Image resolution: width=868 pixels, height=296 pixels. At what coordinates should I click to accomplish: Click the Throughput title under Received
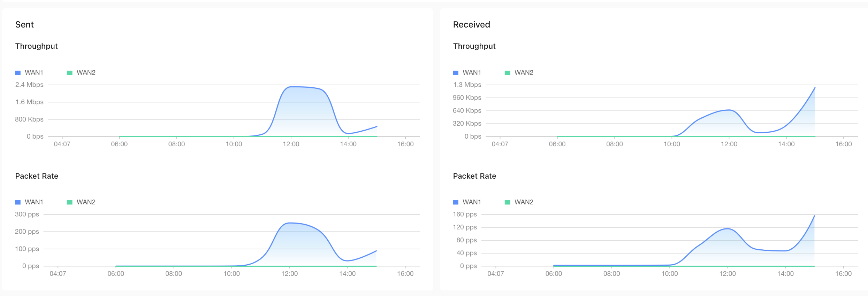[474, 46]
